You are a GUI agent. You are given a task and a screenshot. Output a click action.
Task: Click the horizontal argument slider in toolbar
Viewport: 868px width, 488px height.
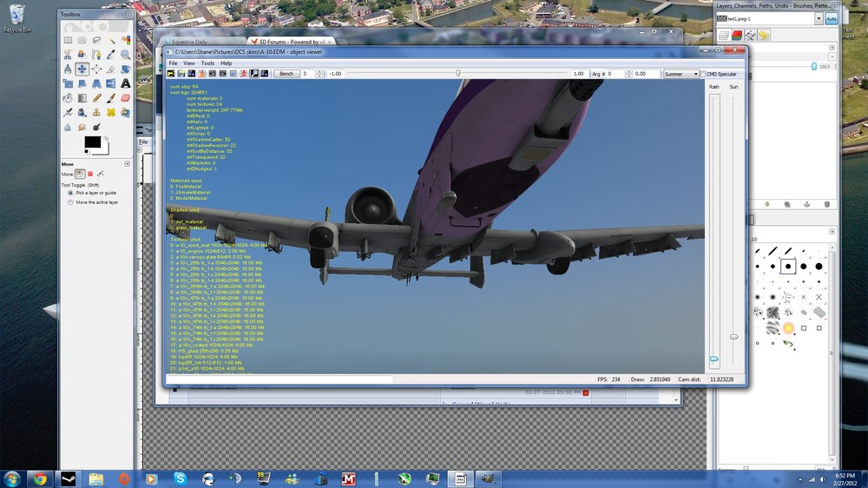(457, 73)
